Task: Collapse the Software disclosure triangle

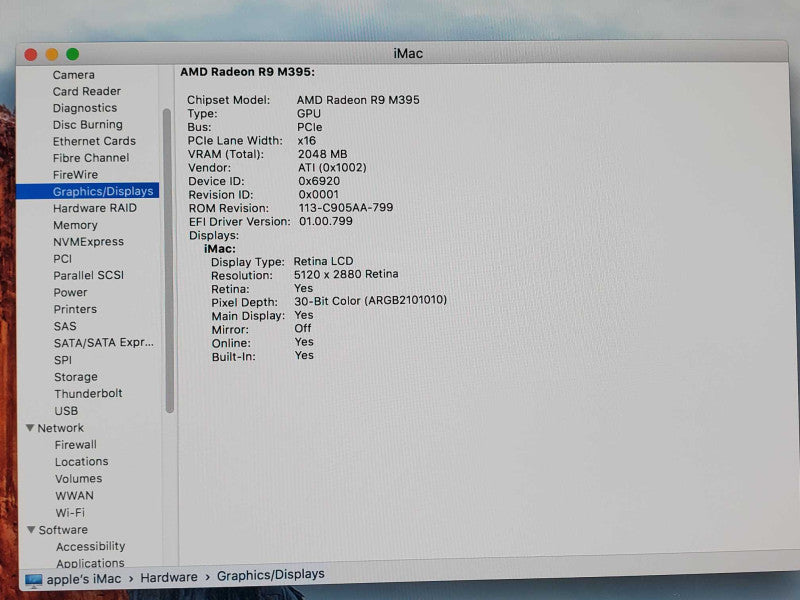Action: (31, 530)
